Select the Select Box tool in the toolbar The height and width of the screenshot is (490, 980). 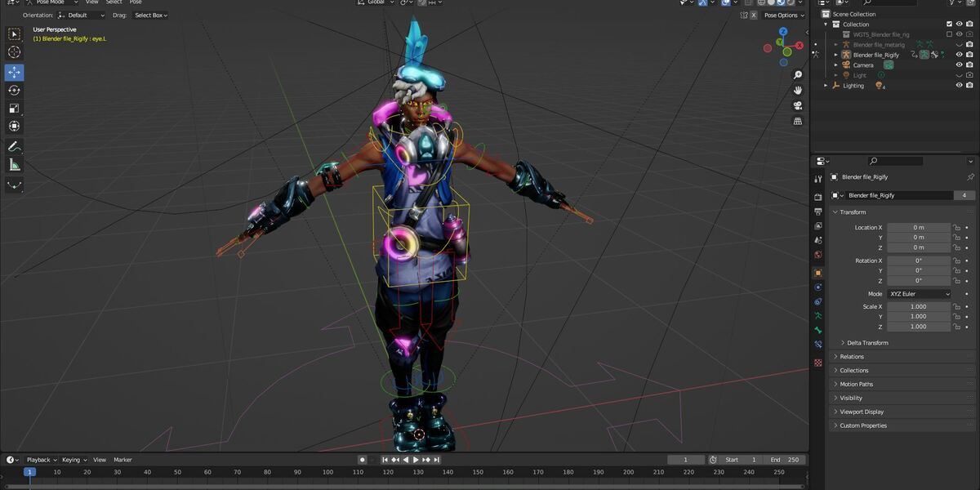[14, 34]
